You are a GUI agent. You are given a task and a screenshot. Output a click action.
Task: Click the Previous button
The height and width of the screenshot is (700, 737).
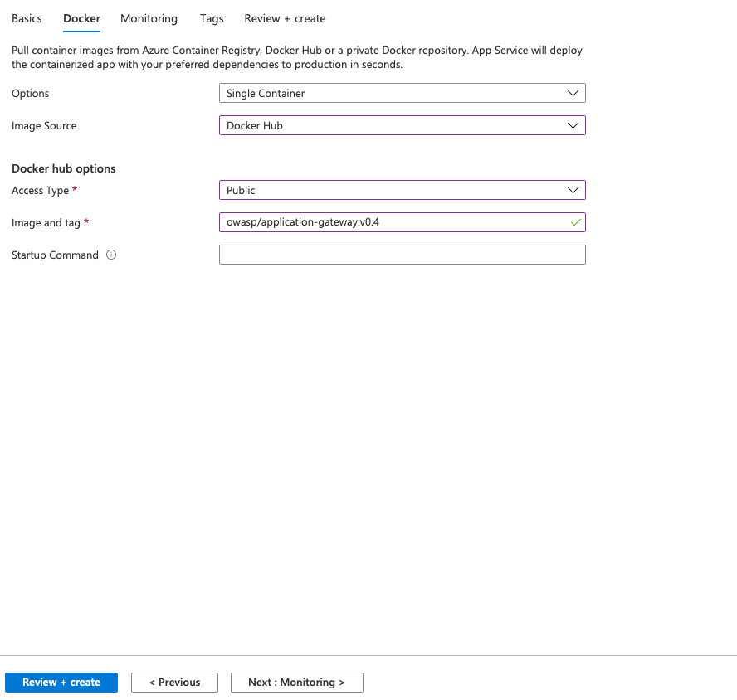tap(174, 683)
